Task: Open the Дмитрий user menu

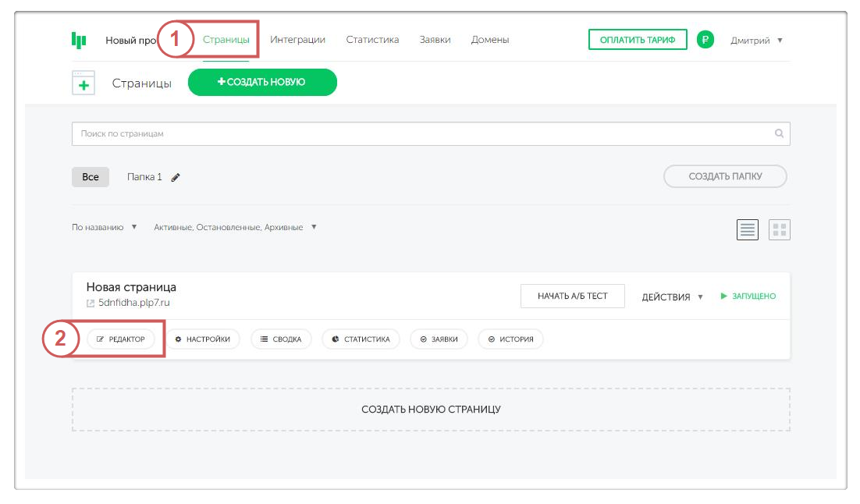Action: coord(755,40)
